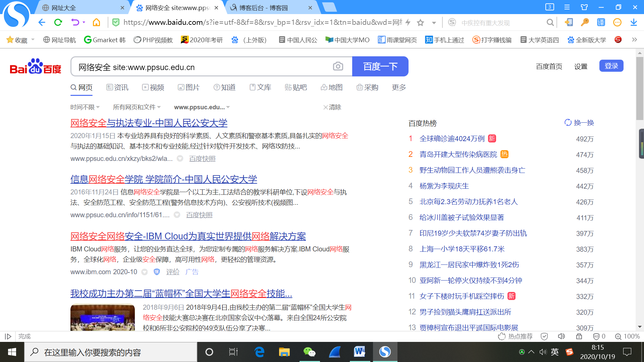Open the www.ppsuc.edu site filter dropdown
644x362 pixels.
tap(202, 107)
